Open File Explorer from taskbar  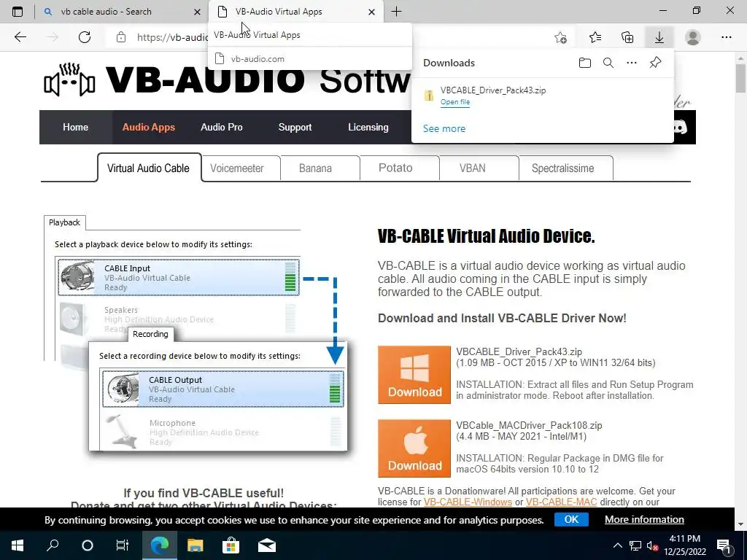point(195,545)
